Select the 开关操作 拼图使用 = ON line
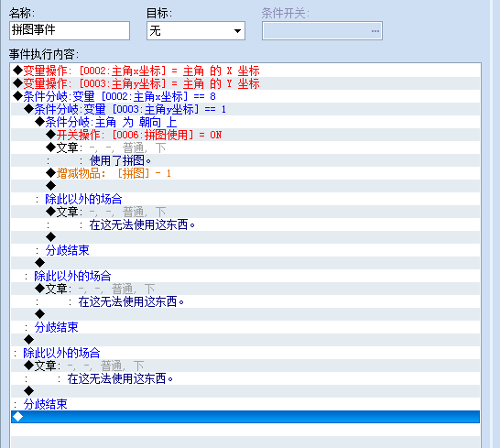The image size is (500, 448). click(245, 135)
